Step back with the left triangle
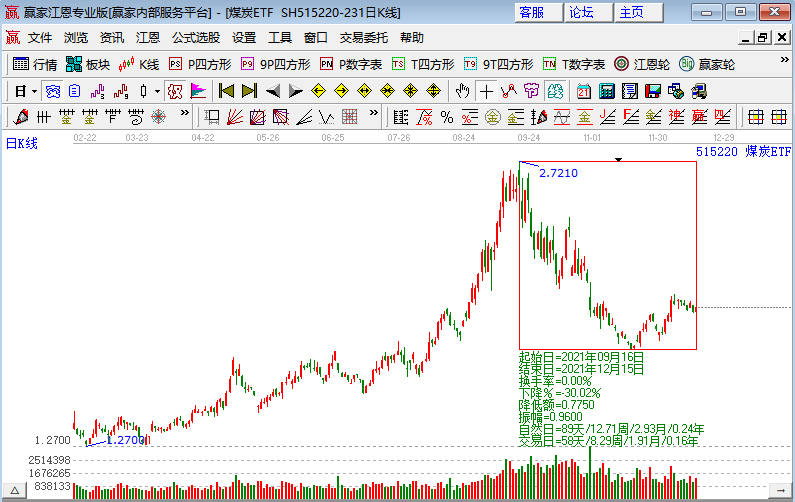Screen dimensions: 795x502 [273, 92]
